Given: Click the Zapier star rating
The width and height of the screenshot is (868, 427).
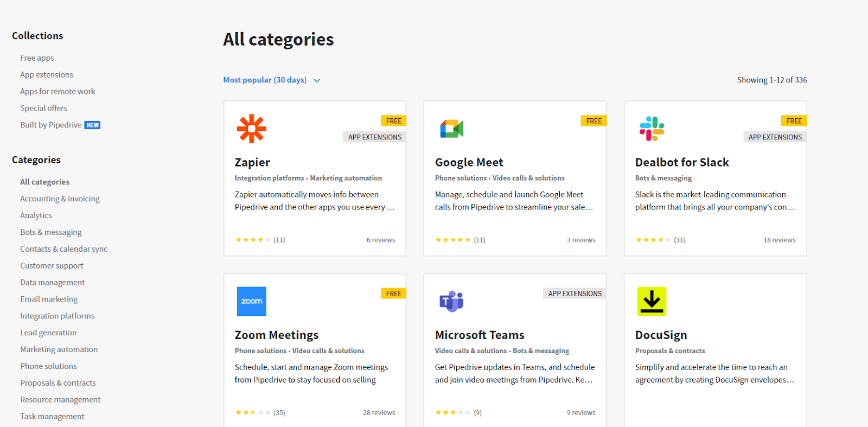Looking at the screenshot, I should pos(253,240).
